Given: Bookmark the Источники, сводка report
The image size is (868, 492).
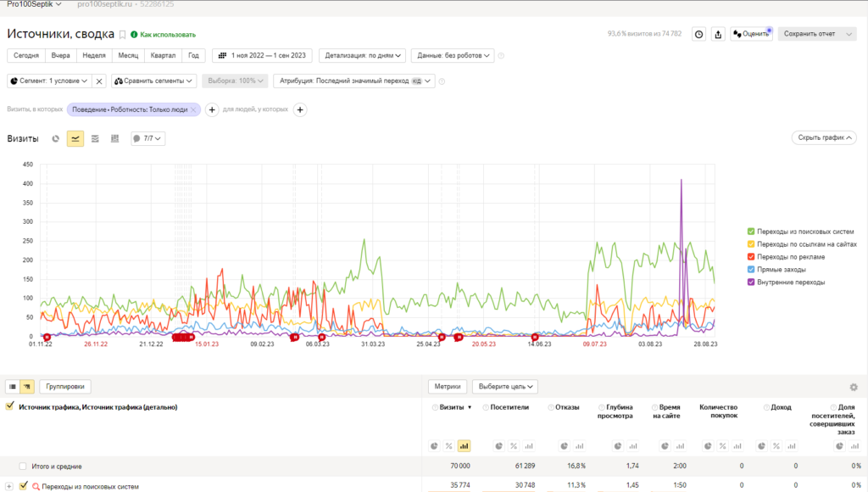Looking at the screenshot, I should coord(122,35).
